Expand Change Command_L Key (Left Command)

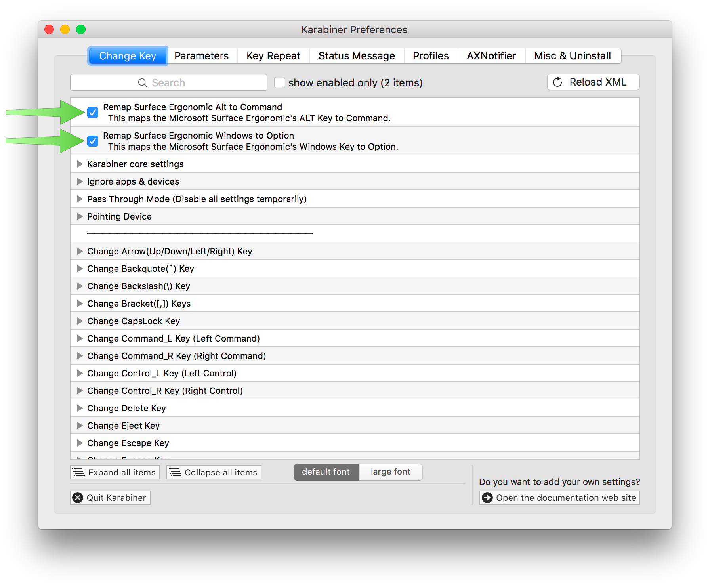tap(80, 338)
